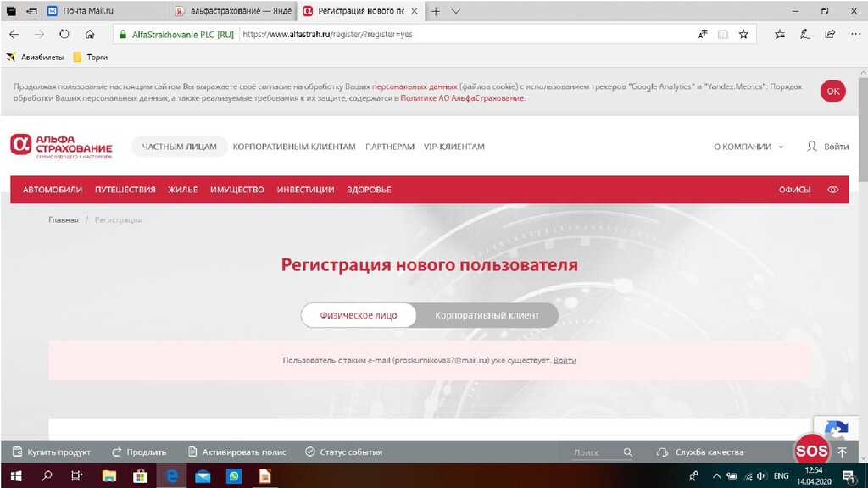Open a new tab with the plus icon
This screenshot has width=868, height=488.
coord(436,11)
